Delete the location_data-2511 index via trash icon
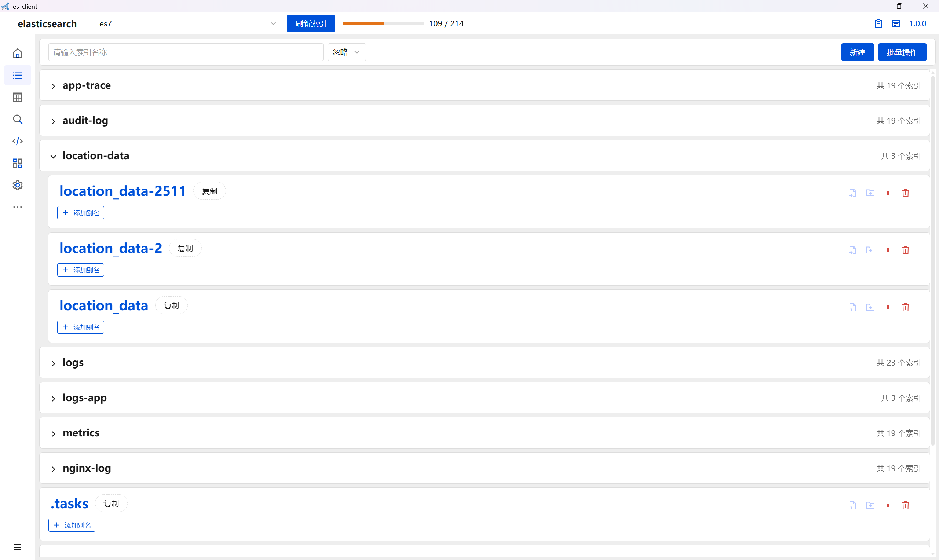This screenshot has width=939, height=560. [905, 193]
